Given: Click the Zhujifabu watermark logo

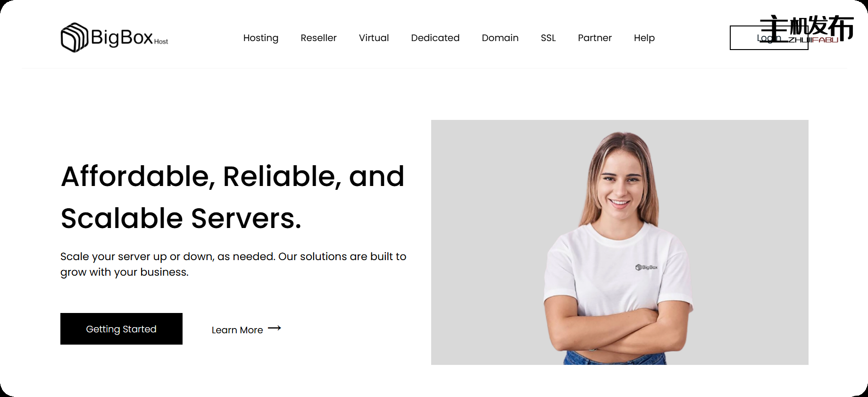Looking at the screenshot, I should (x=807, y=29).
